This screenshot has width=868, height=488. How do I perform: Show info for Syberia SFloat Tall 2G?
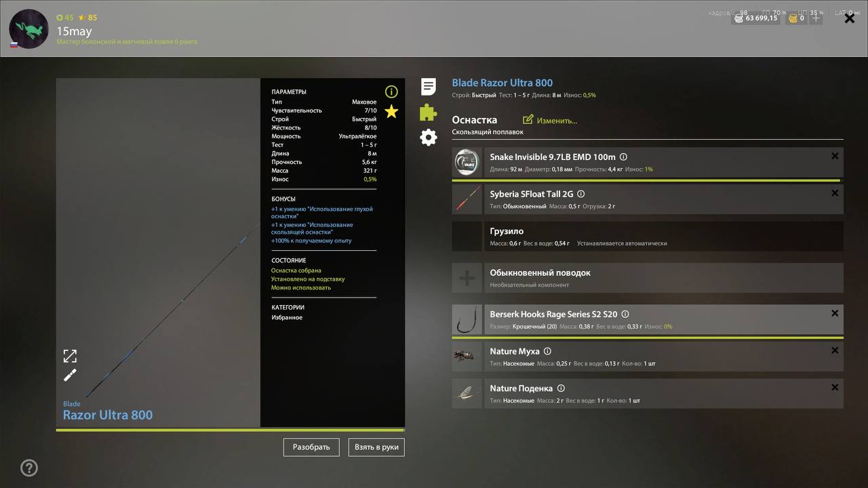[x=580, y=194]
